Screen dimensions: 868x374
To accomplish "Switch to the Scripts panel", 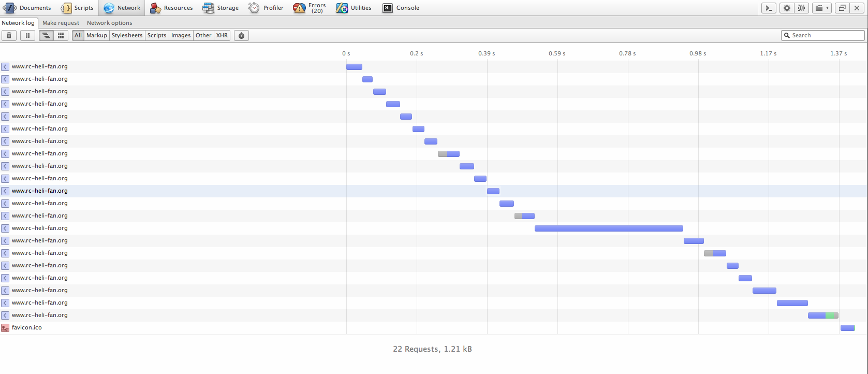I will (78, 8).
